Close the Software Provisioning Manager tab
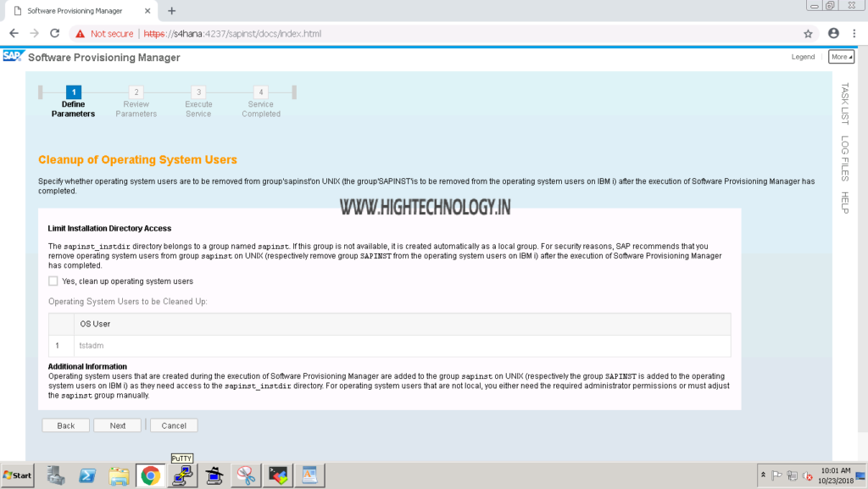Screen dimensions: 868x489 click(x=147, y=10)
